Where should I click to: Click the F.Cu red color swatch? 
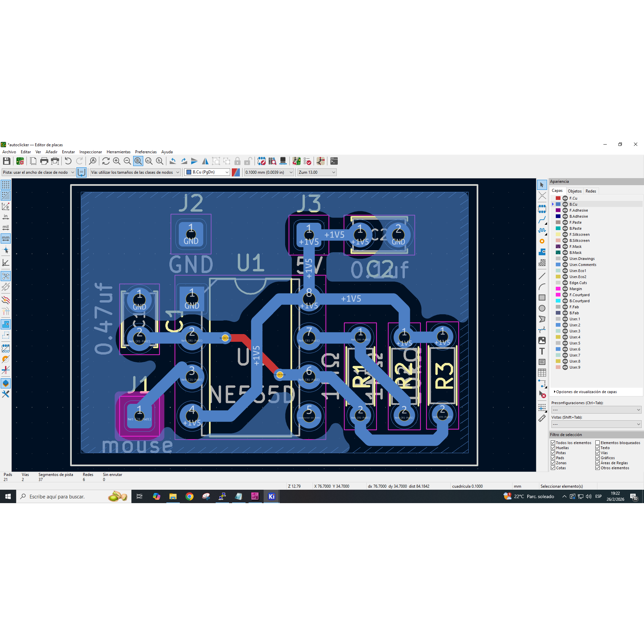coord(558,198)
